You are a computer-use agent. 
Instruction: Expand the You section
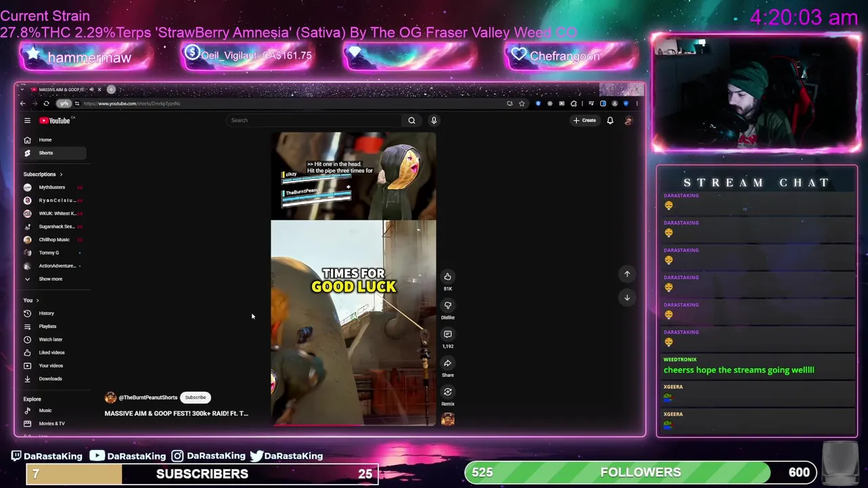pos(31,300)
